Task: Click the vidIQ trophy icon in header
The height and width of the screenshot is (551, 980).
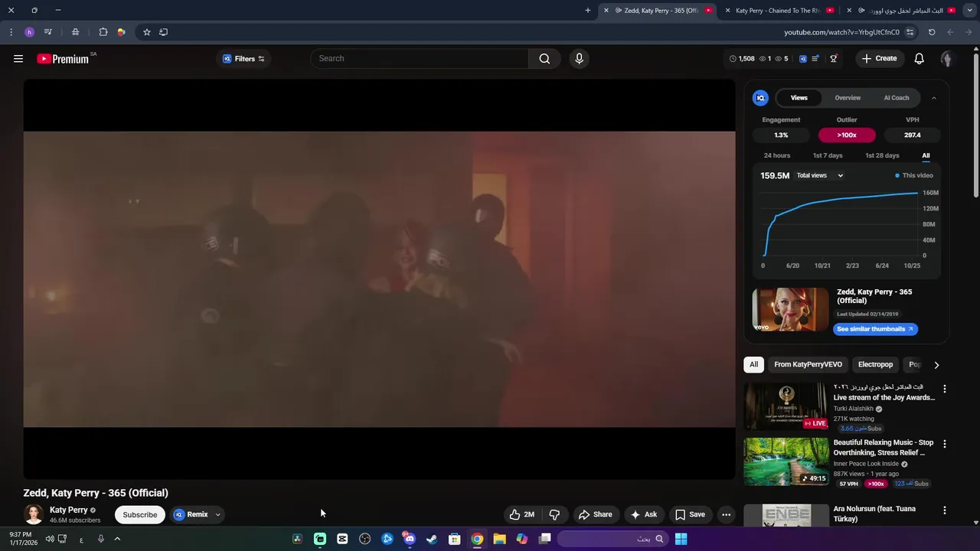Action: click(x=834, y=59)
